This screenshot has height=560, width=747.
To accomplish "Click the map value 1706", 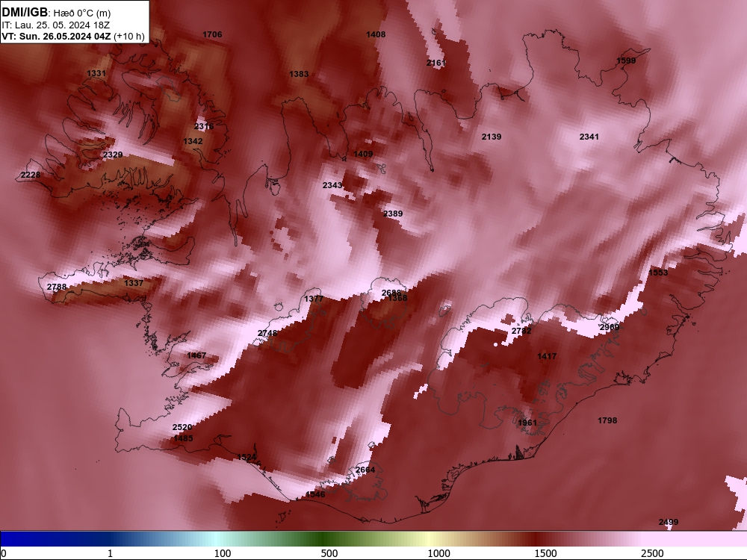I will (212, 34).
